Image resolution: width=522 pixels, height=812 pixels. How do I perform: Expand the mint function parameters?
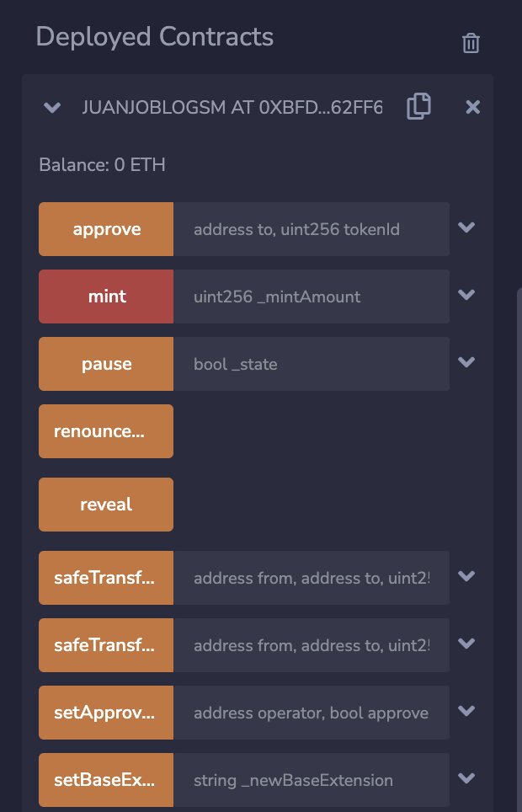tap(466, 295)
